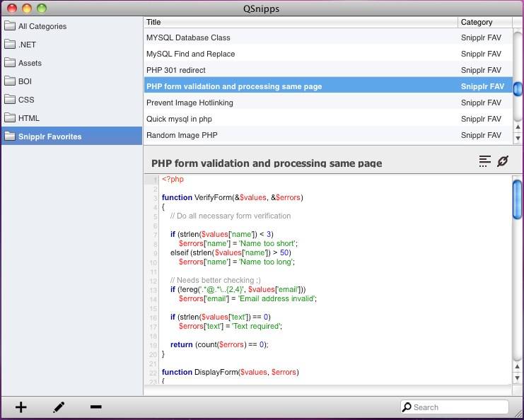Click the pencil edit snippet icon
524x420 pixels.
tap(59, 407)
